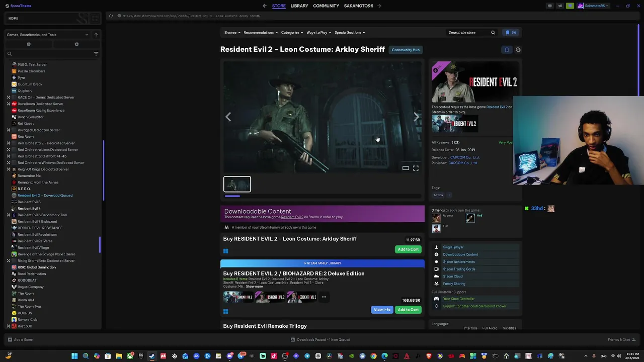Open the library grid view icon
The width and height of the screenshot is (644, 362).
tap(96, 19)
